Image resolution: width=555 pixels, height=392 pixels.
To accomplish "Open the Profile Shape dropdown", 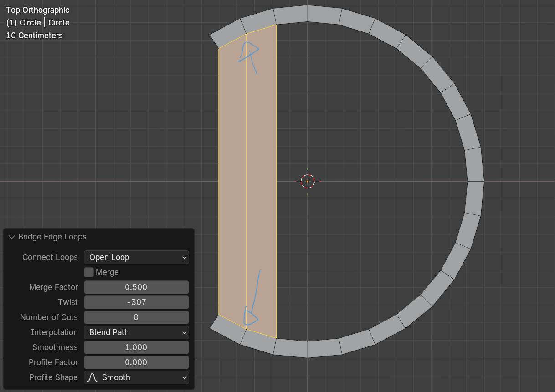I will [136, 377].
